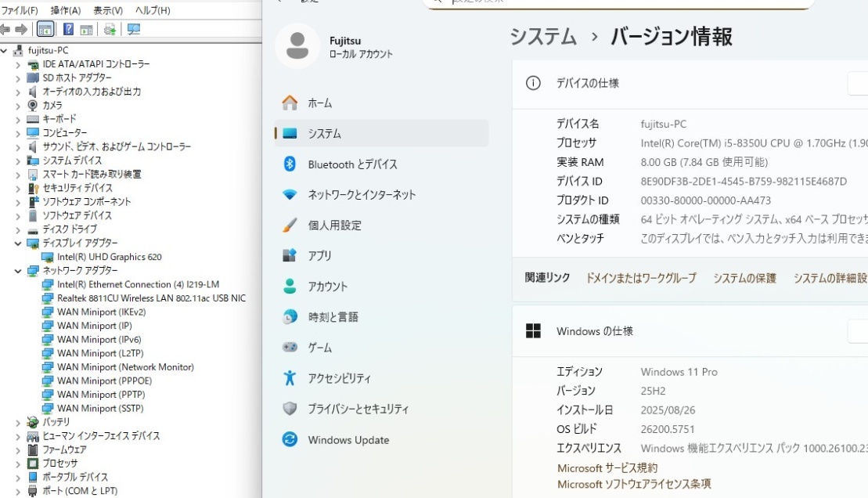868x498 pixels.
Task: Select Realtek 8811CU Wireless LAN adapter
Action: [151, 298]
